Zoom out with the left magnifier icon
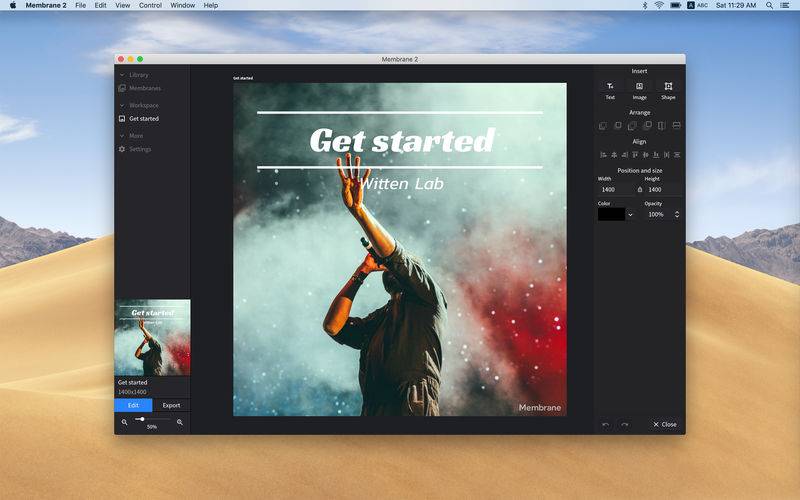The width and height of the screenshot is (800, 500). tap(124, 422)
